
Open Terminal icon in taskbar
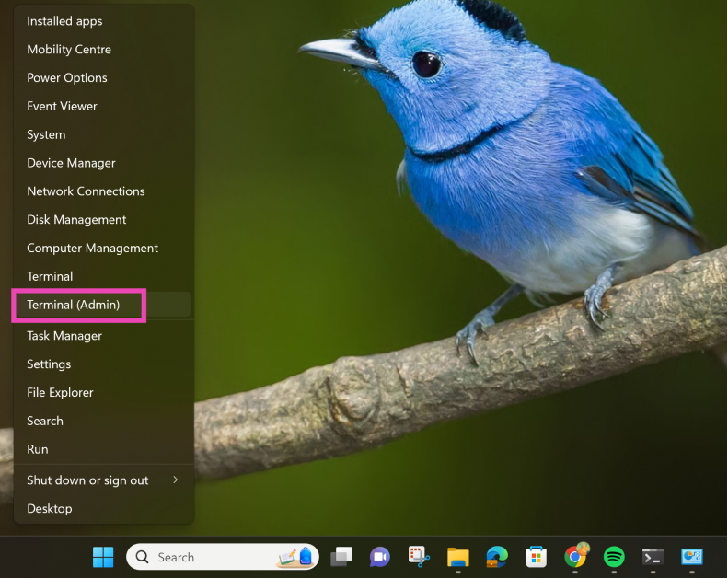653,557
